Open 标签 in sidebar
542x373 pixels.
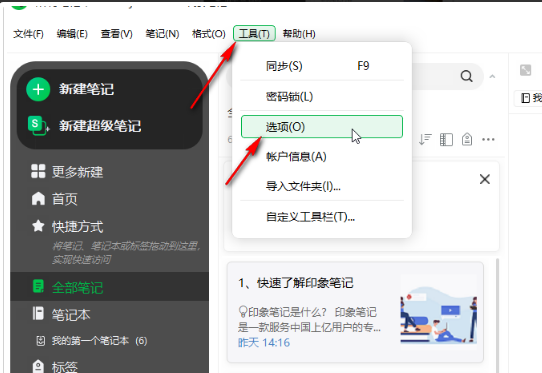coord(64,367)
